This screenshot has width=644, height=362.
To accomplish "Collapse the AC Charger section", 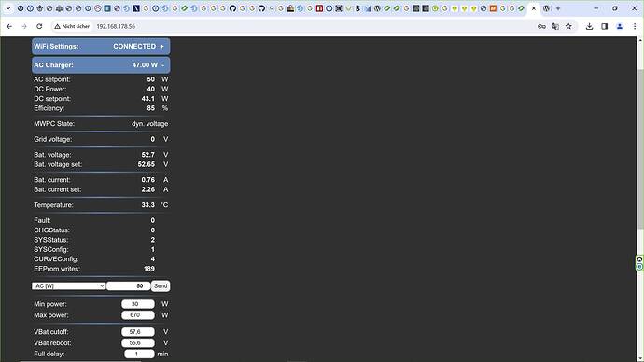I will tap(101, 65).
